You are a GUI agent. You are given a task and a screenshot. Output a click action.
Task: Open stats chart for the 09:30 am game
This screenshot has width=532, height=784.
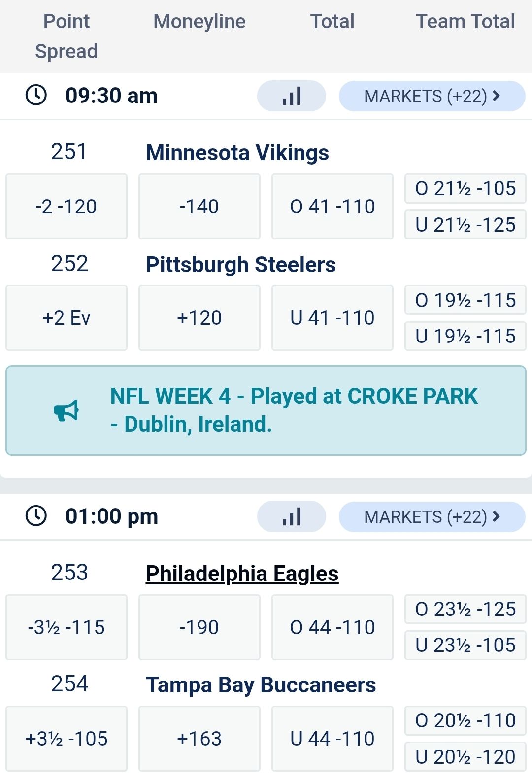(x=291, y=96)
